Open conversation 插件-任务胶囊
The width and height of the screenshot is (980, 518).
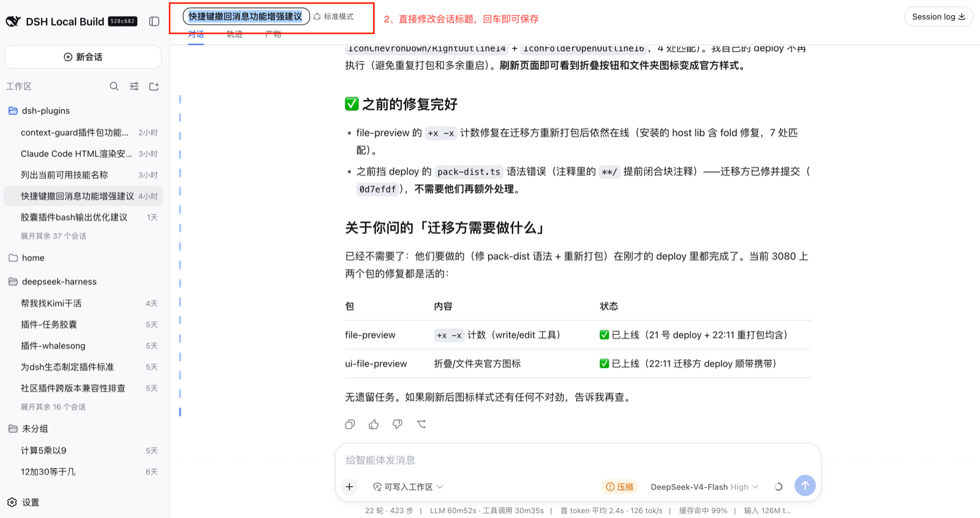pos(83,324)
